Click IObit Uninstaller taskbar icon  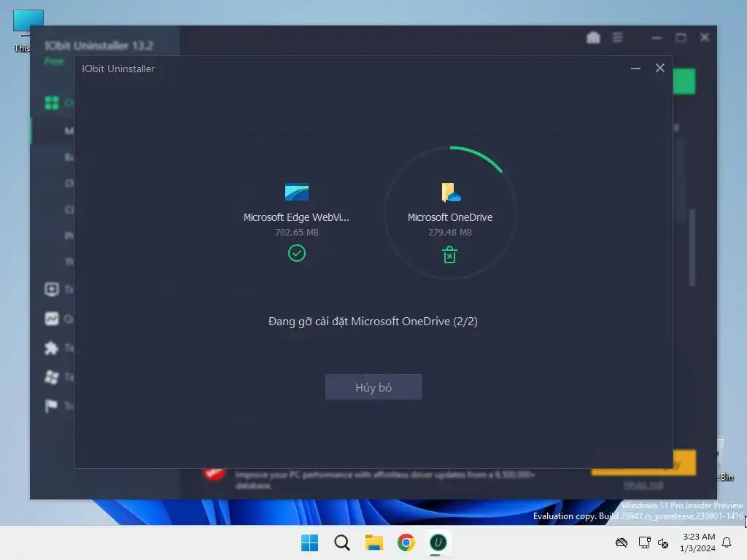coord(438,542)
